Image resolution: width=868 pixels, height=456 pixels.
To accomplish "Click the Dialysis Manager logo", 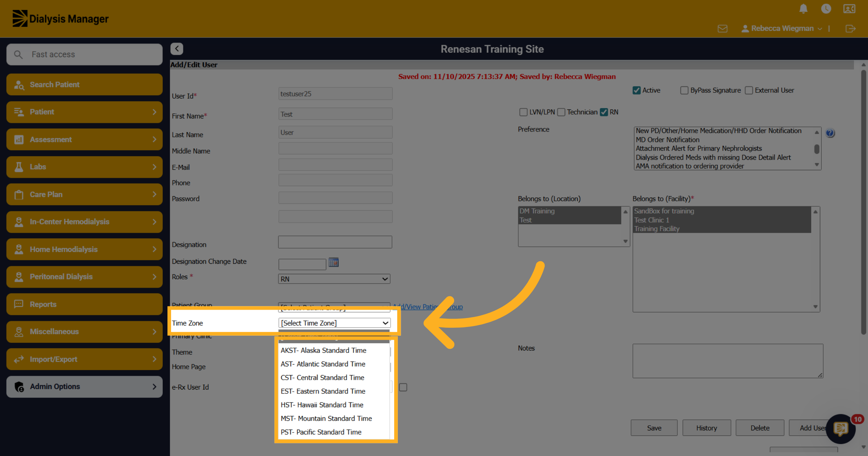I will pos(60,18).
